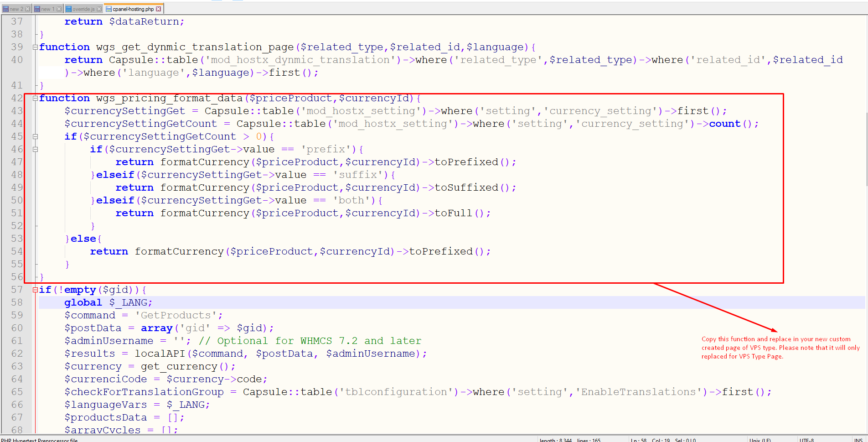
Task: Close the override.js tab
Action: [x=99, y=9]
